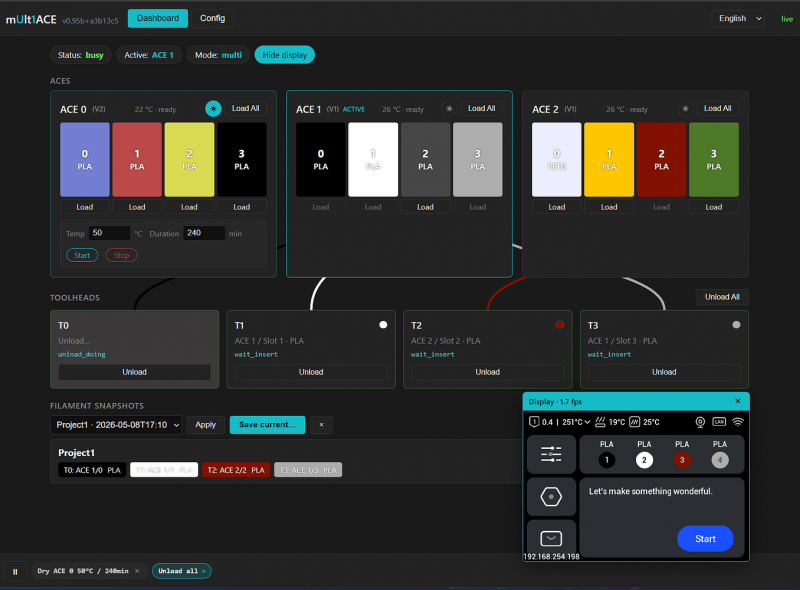Click Load All for ACE 2
This screenshot has height=590, width=800.
717,108
